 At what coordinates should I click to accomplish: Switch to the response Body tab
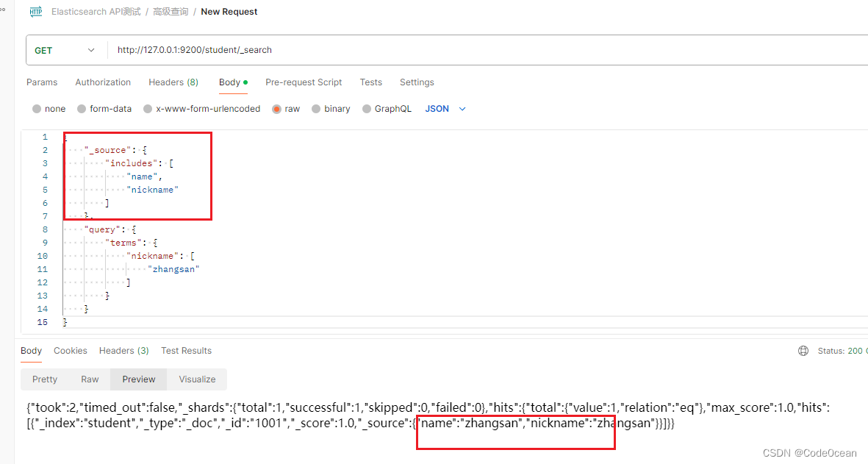pyautogui.click(x=31, y=351)
